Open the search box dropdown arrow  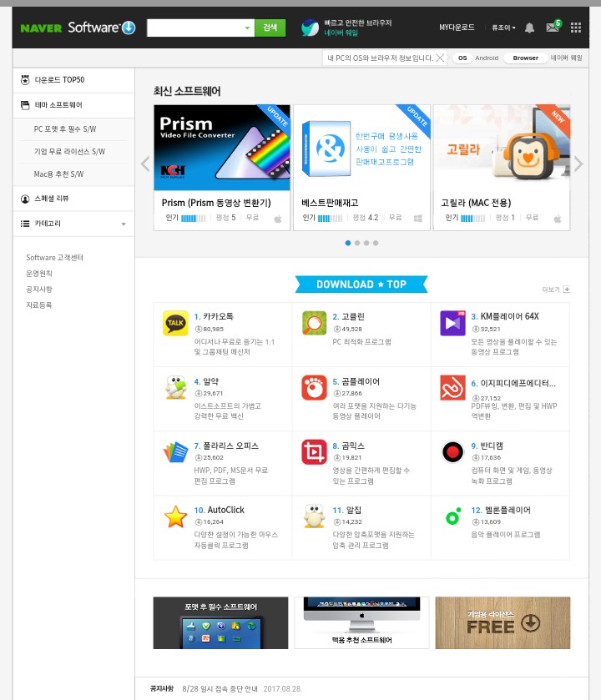tap(247, 28)
